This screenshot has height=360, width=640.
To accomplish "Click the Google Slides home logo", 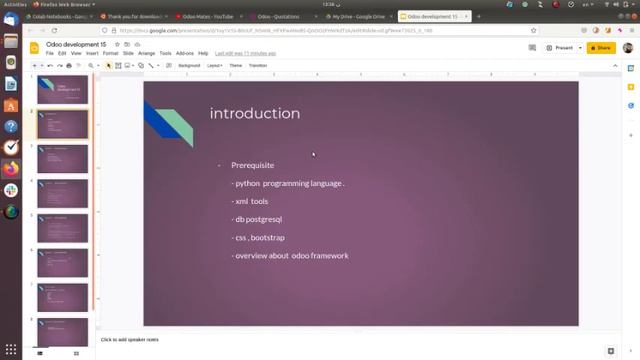I will (35, 48).
